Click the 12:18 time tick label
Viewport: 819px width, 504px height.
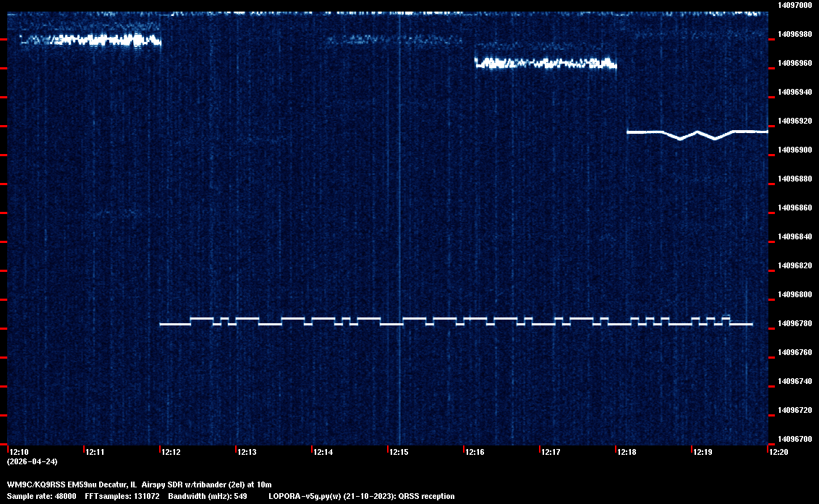click(627, 452)
